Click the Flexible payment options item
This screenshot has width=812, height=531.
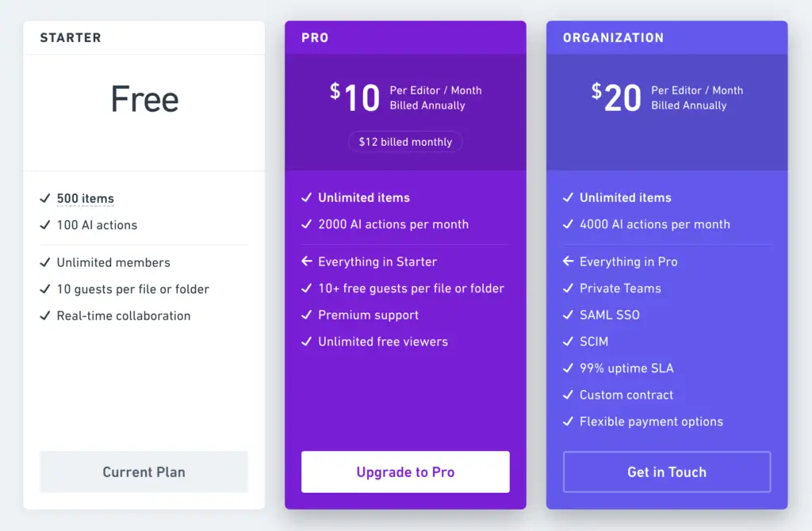coord(651,422)
